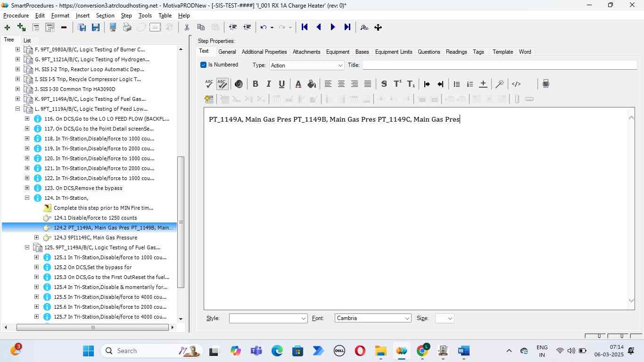The width and height of the screenshot is (644, 362).
Task: Open font color picker (A icon)
Action: 298,84
